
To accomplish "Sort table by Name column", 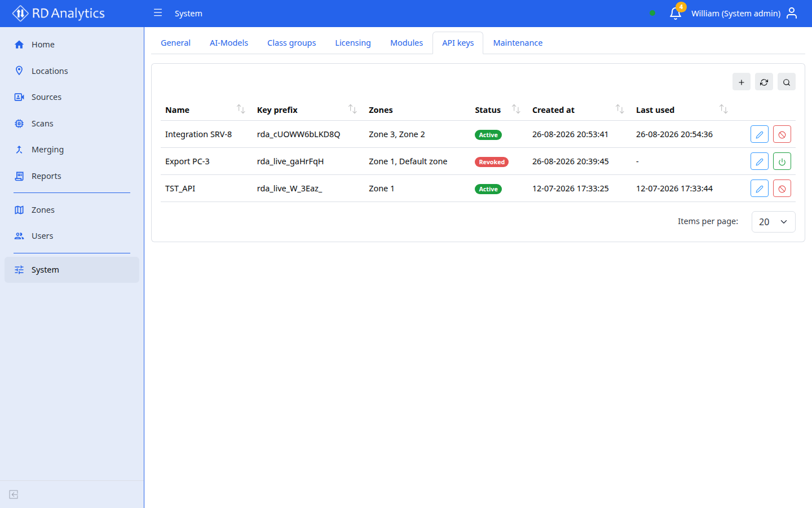I will click(241, 109).
